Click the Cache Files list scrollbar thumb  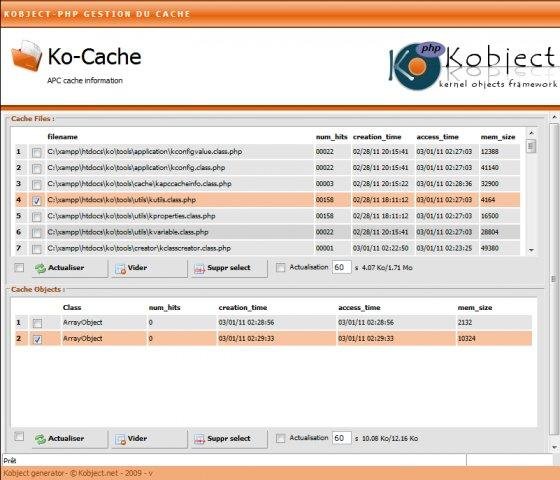click(531, 146)
